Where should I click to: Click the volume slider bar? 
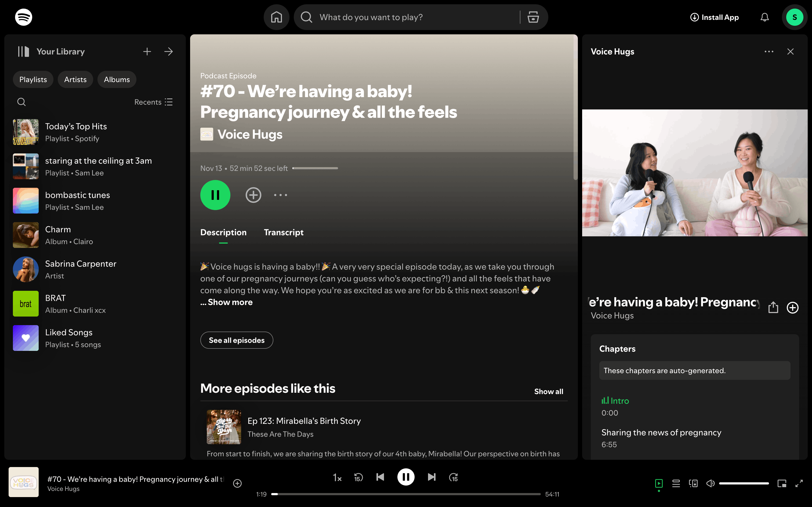point(744,483)
